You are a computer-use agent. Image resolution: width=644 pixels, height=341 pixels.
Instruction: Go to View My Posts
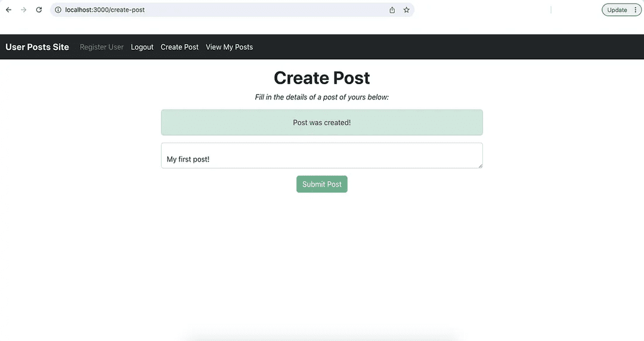coord(229,47)
